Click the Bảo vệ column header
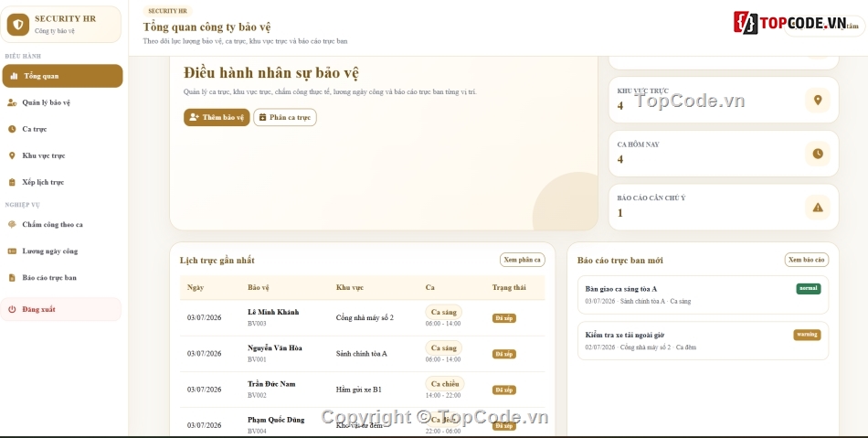This screenshot has width=868, height=438. point(258,287)
